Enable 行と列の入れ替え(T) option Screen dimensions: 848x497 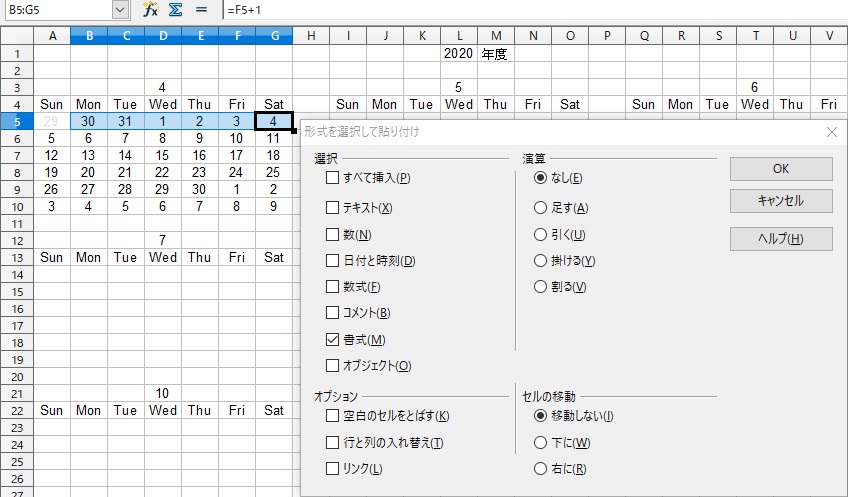(332, 442)
